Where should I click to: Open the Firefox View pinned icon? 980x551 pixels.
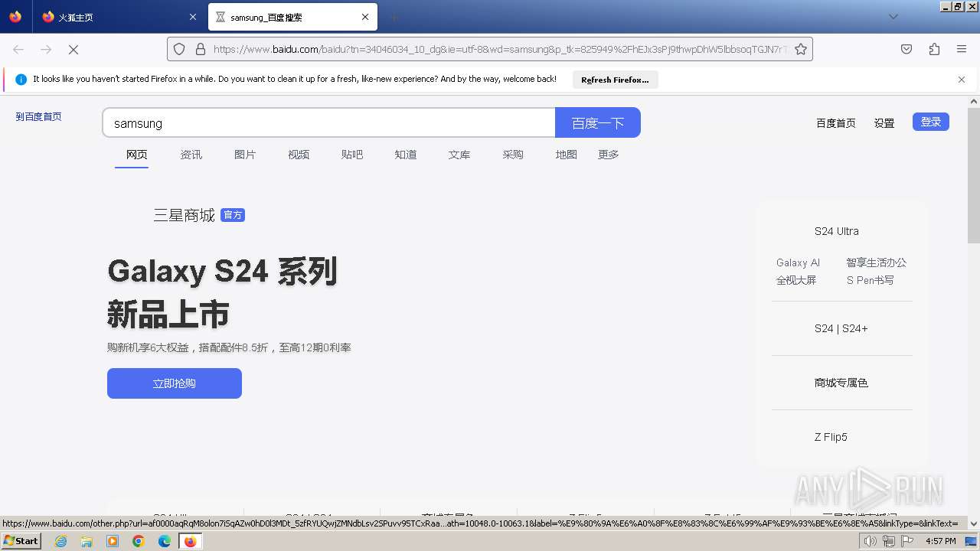[15, 17]
